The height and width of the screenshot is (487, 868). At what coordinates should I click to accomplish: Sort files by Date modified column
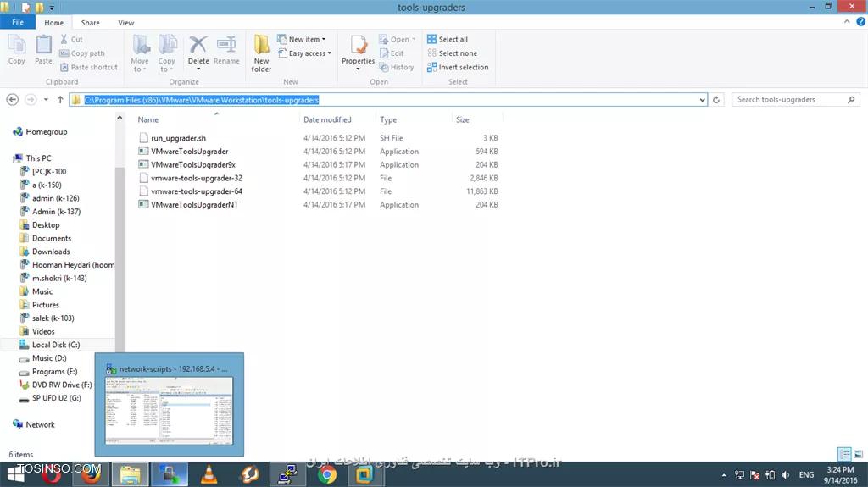click(327, 119)
